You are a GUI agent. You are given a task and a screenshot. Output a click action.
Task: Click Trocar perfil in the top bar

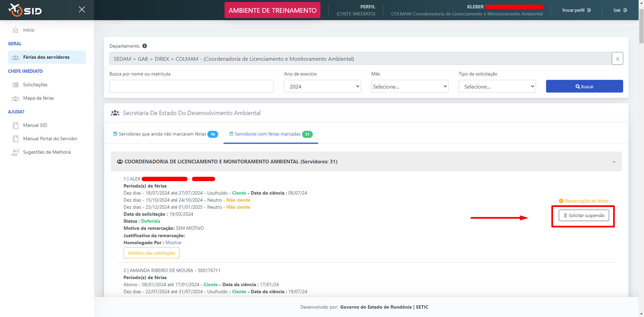[x=576, y=10]
